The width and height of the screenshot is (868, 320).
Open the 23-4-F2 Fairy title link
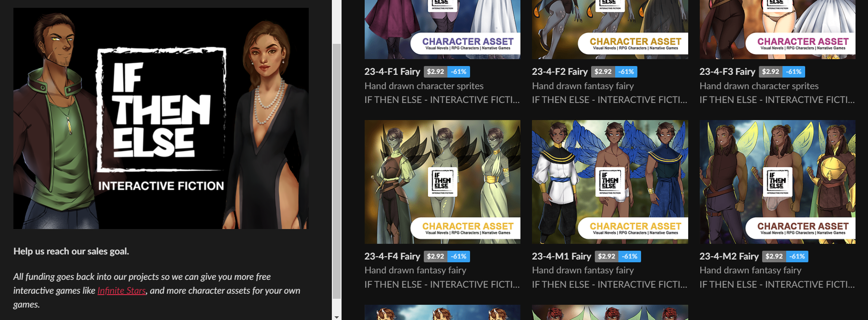[x=560, y=72]
